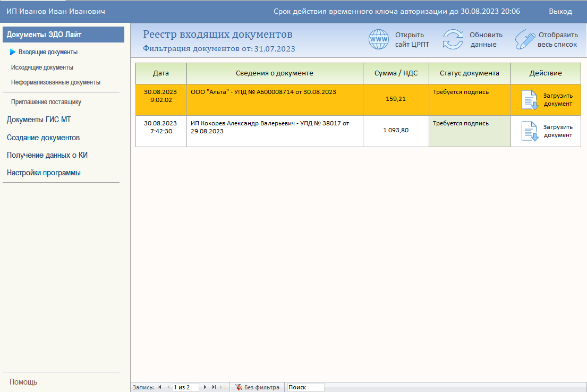Image resolution: width=587 pixels, height=392 pixels.
Task: Click the Выход link
Action: pyautogui.click(x=561, y=10)
